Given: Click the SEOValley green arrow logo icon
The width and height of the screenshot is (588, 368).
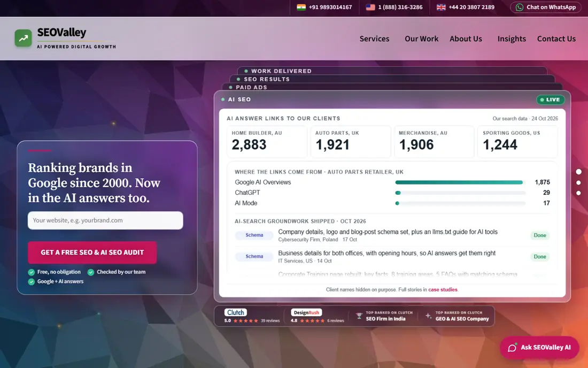Looking at the screenshot, I should click(23, 39).
